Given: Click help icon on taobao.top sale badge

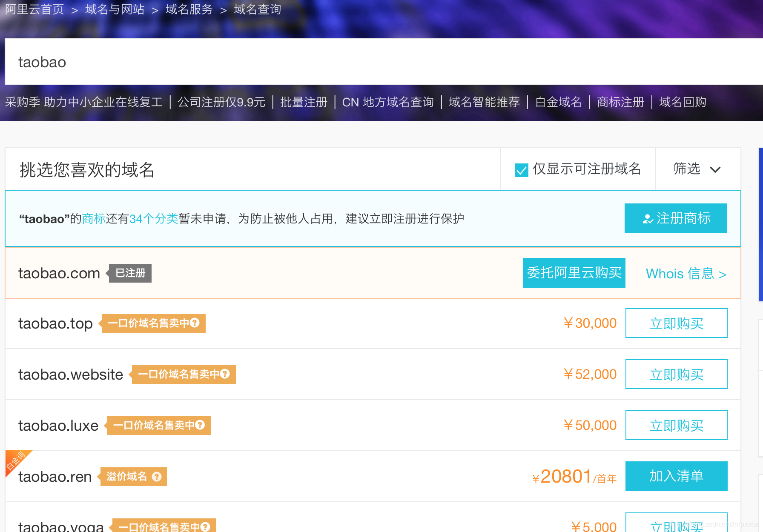Looking at the screenshot, I should [x=195, y=323].
